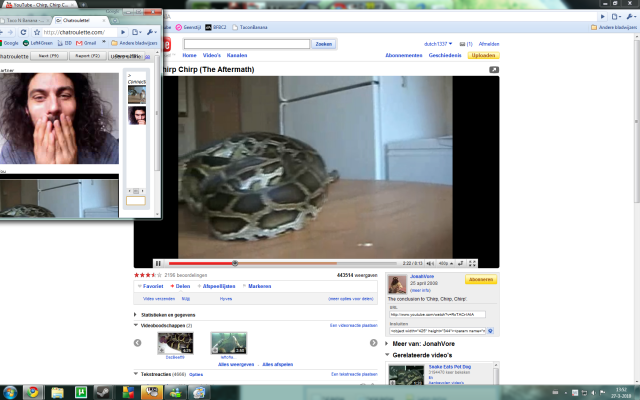This screenshot has width=640, height=400.
Task: Collapse Gerelateerde video's section
Action: 388,356
